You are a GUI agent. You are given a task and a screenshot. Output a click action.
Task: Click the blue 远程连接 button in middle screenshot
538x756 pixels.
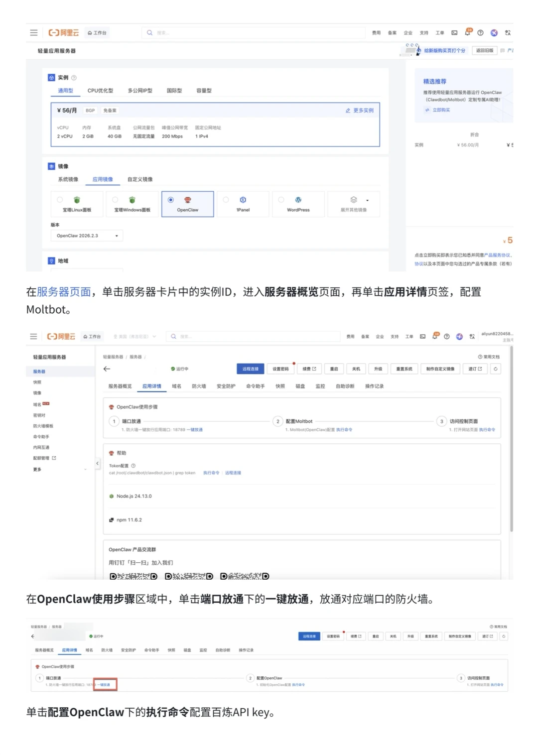point(251,369)
